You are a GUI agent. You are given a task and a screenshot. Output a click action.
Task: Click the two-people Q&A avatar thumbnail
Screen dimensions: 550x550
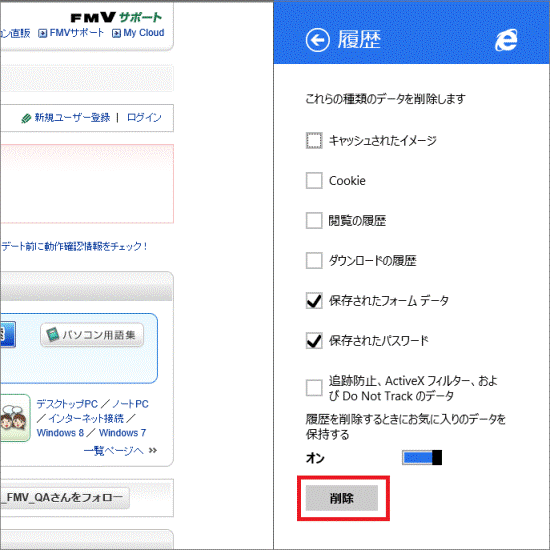15,418
